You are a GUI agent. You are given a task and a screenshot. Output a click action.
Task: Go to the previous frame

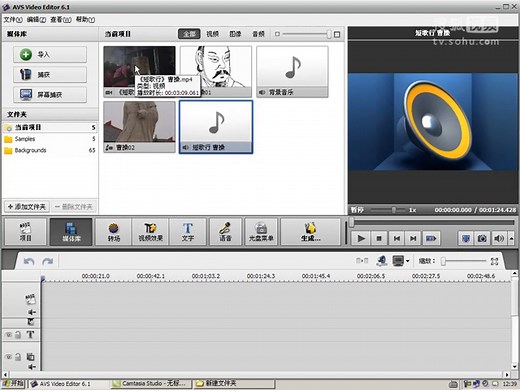click(397, 238)
